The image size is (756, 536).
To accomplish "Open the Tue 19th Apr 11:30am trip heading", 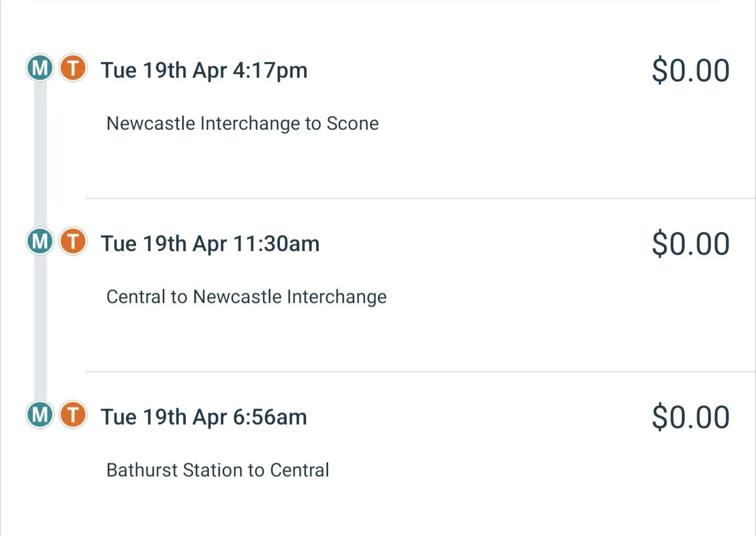I will [x=210, y=244].
